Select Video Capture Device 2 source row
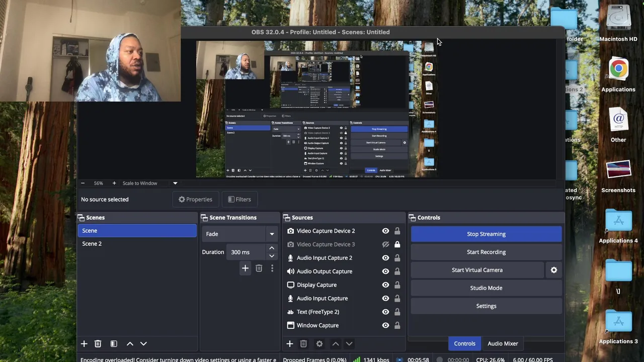The width and height of the screenshot is (644, 362). [x=344, y=231]
